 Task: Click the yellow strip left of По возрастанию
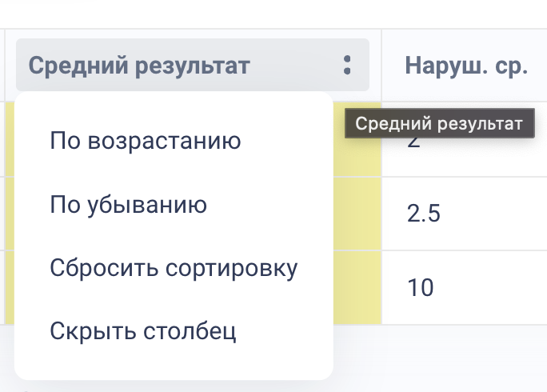(10, 140)
